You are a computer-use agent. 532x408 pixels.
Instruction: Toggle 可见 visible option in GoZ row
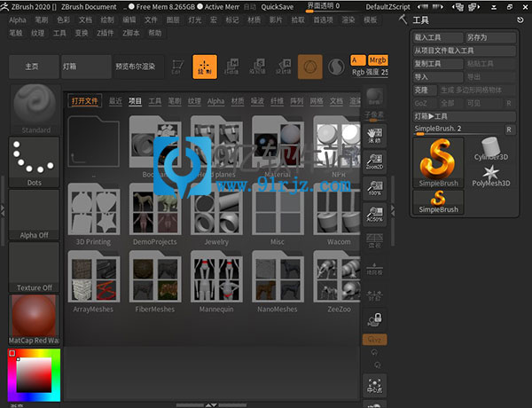[x=483, y=103]
